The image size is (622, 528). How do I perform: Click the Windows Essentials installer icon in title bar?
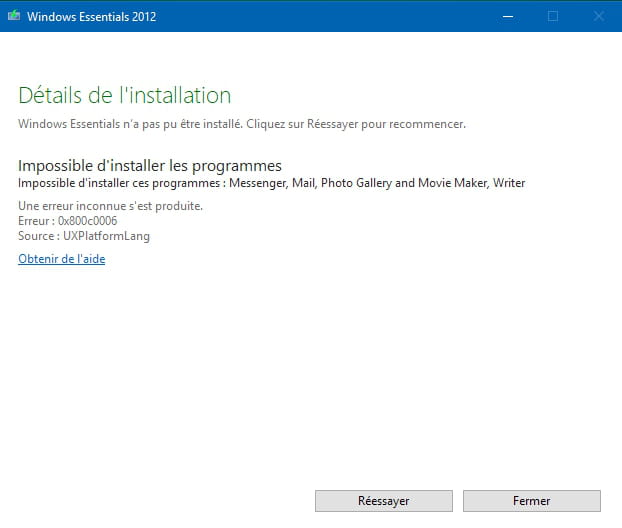(x=14, y=16)
